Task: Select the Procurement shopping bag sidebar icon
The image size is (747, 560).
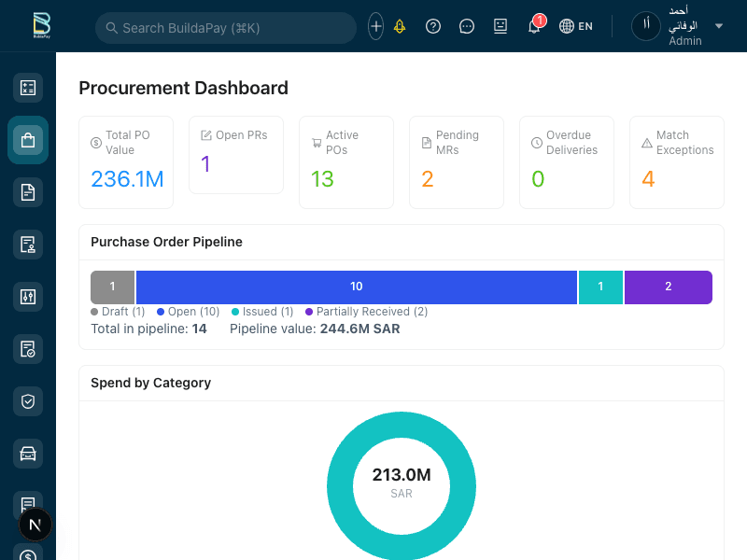Action: [27, 140]
